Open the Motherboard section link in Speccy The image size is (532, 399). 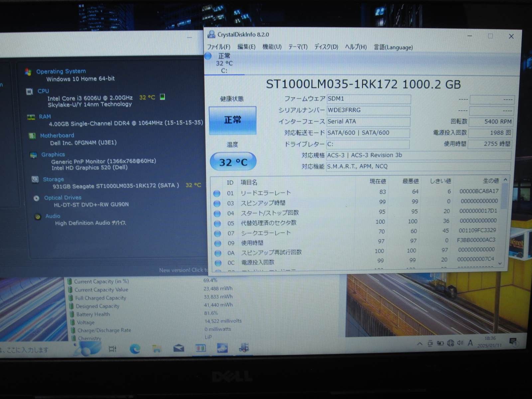coord(57,135)
